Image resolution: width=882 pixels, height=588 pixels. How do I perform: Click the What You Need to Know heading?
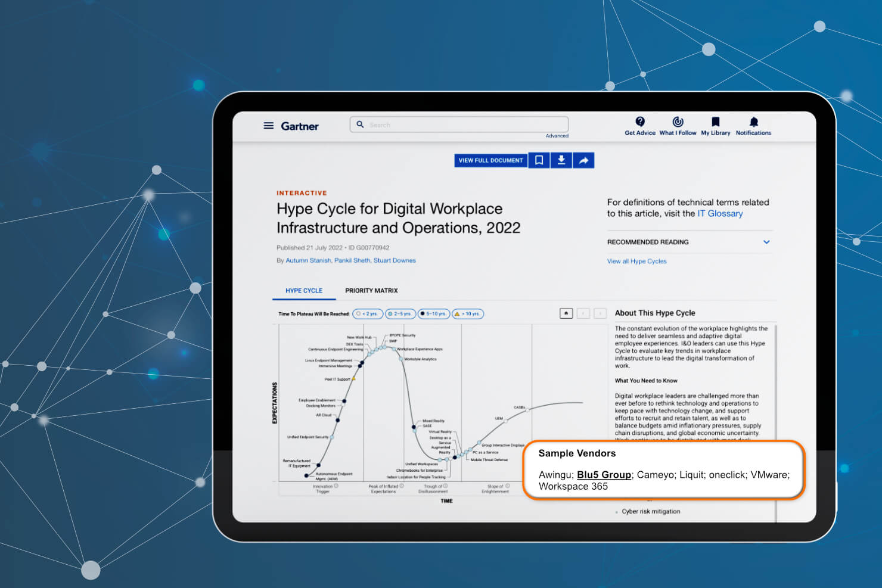[x=646, y=381]
